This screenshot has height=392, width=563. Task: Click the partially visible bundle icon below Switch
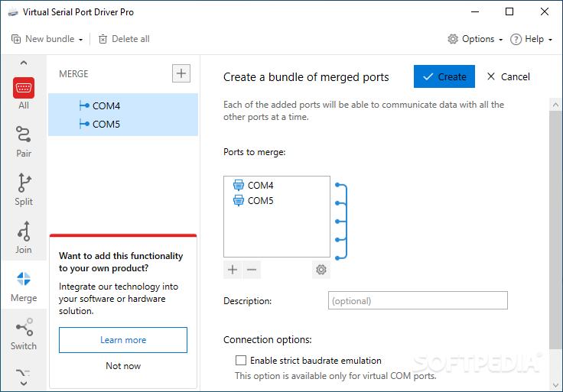pyautogui.click(x=23, y=373)
